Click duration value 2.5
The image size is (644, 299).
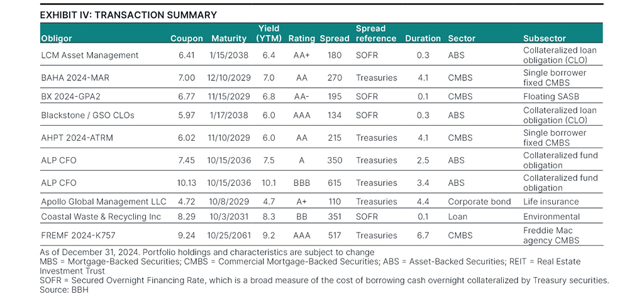[423, 160]
